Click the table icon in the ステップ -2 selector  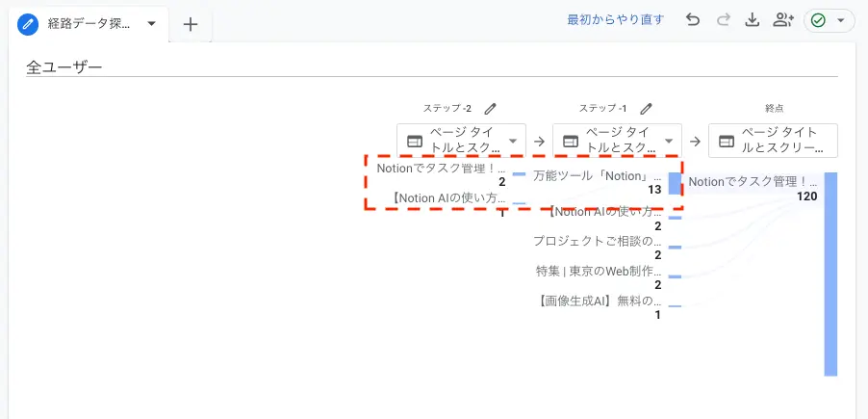[414, 142]
